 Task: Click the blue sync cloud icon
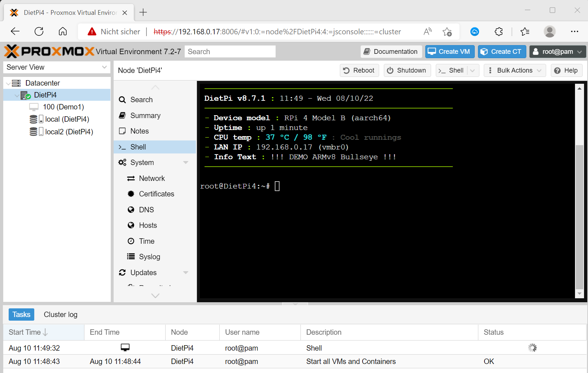click(475, 31)
